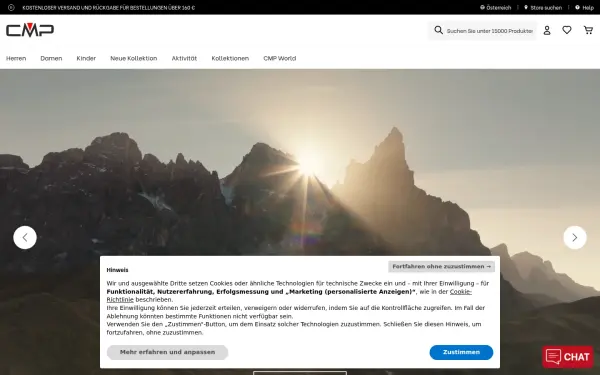600x375 pixels.
Task: Click the search magnifier icon
Action: click(x=438, y=30)
